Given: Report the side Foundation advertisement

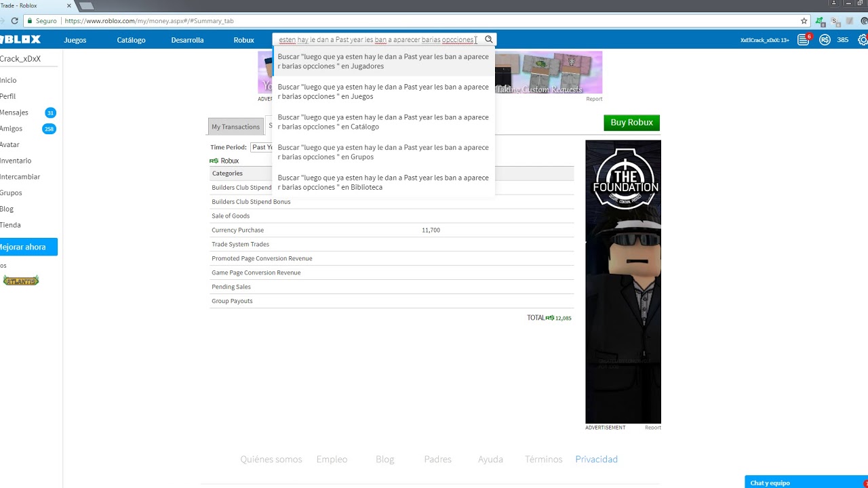Looking at the screenshot, I should pos(653,428).
